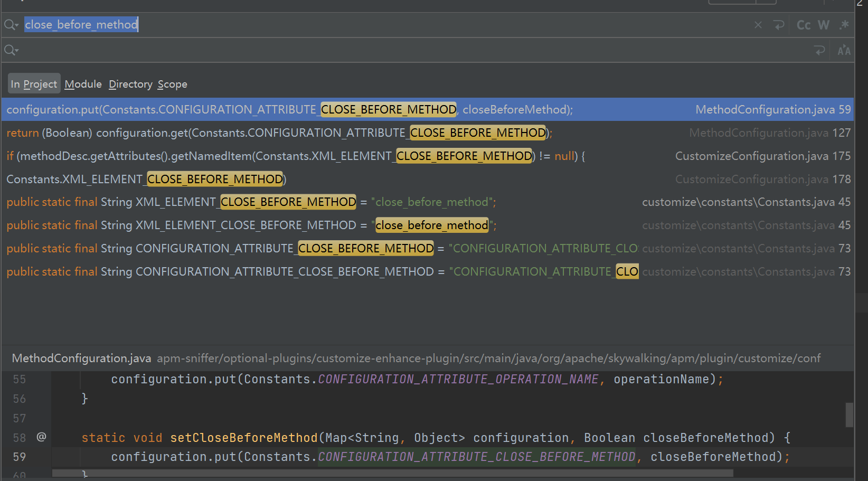This screenshot has width=868, height=481.
Task: Select result Constants.XML_ELEMENT_CLOSE_BEFORE_METHOD line 178
Action: click(x=427, y=179)
